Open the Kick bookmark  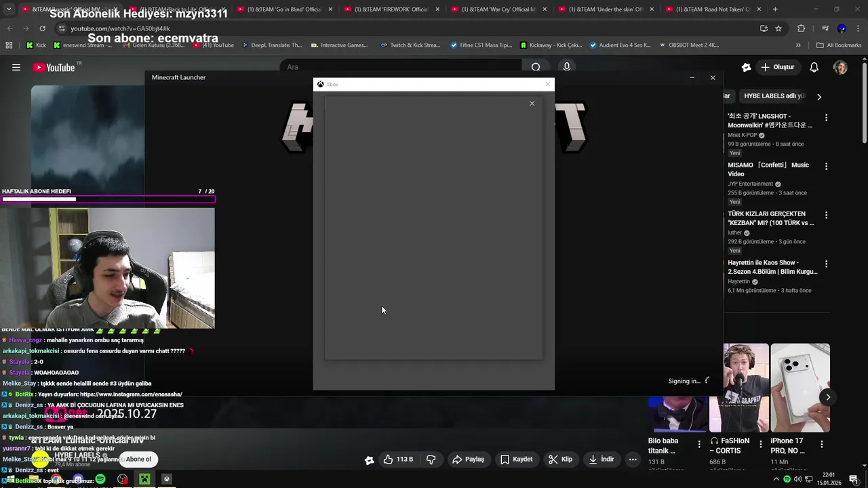(x=36, y=45)
